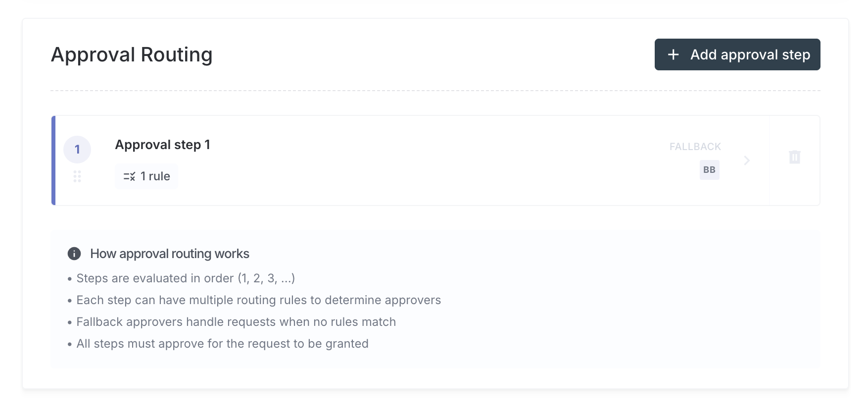Click the Approval step 1 title

[x=162, y=145]
